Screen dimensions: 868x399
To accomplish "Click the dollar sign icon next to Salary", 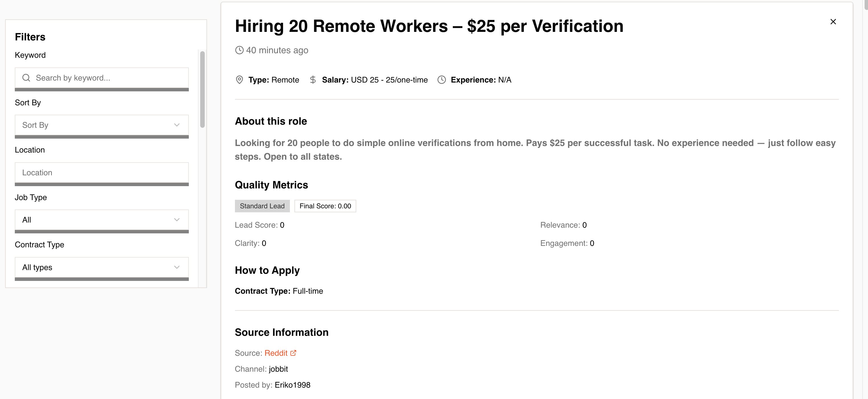I will point(313,80).
